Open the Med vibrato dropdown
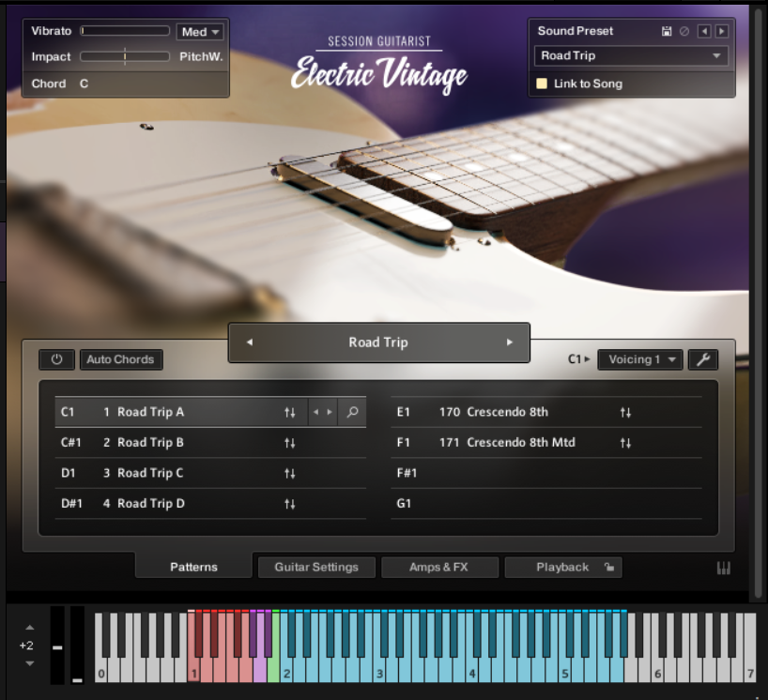768x700 pixels. 200,32
